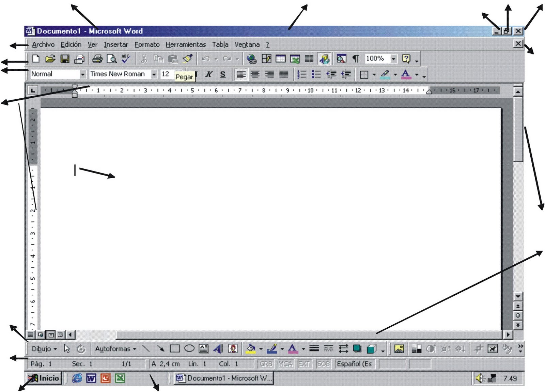
Task: Open the Tables and Borders toolbar
Action: 266,59
